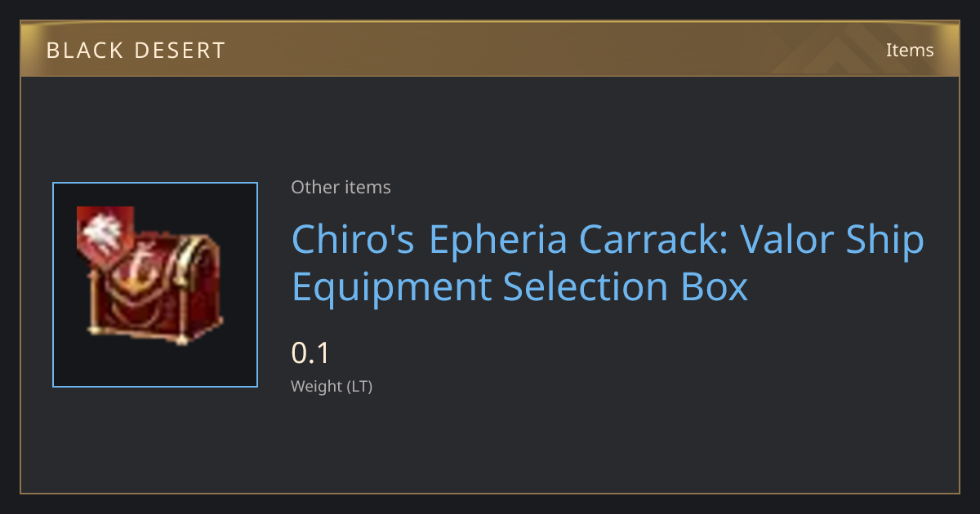Open the Items link in the header
Screen dimensions: 980x514
pos(910,50)
